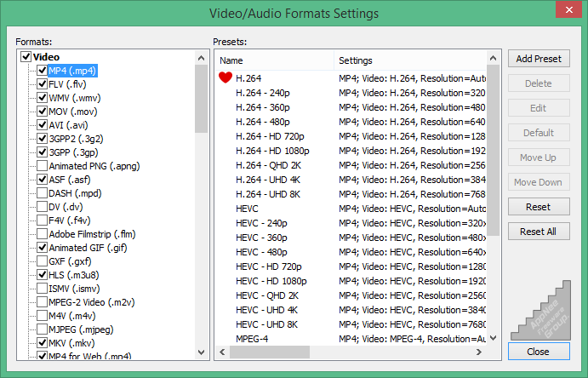The image size is (588, 378).
Task: Click the red heart icon beside H.264
Action: (x=225, y=77)
